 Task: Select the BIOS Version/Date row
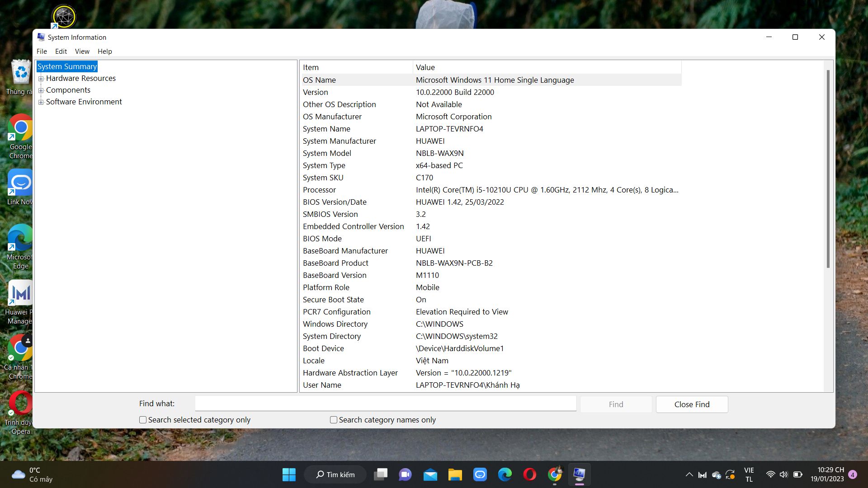[x=491, y=202]
